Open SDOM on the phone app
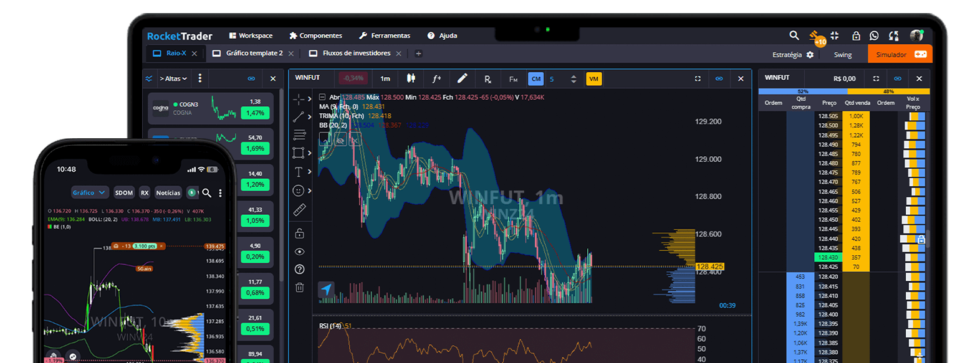Image resolution: width=980 pixels, height=363 pixels. pos(124,192)
